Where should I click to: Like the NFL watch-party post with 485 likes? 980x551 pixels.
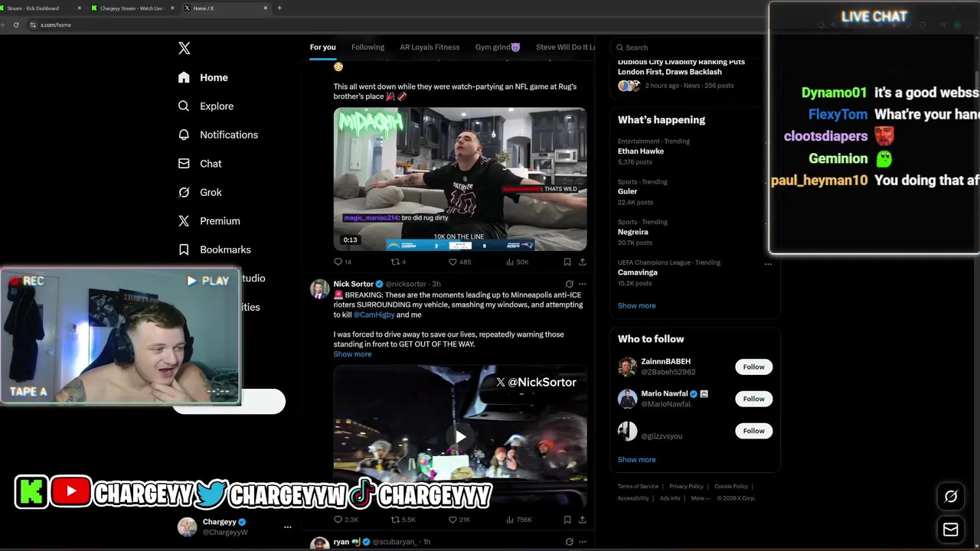pyautogui.click(x=459, y=262)
